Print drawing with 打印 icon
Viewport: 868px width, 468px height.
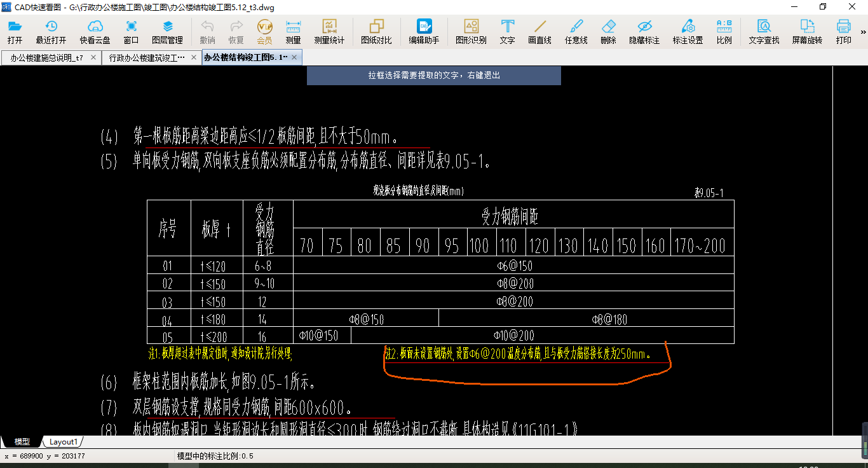point(843,32)
